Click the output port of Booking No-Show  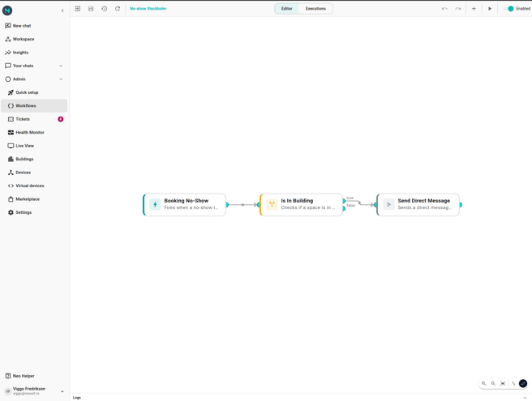coord(227,205)
